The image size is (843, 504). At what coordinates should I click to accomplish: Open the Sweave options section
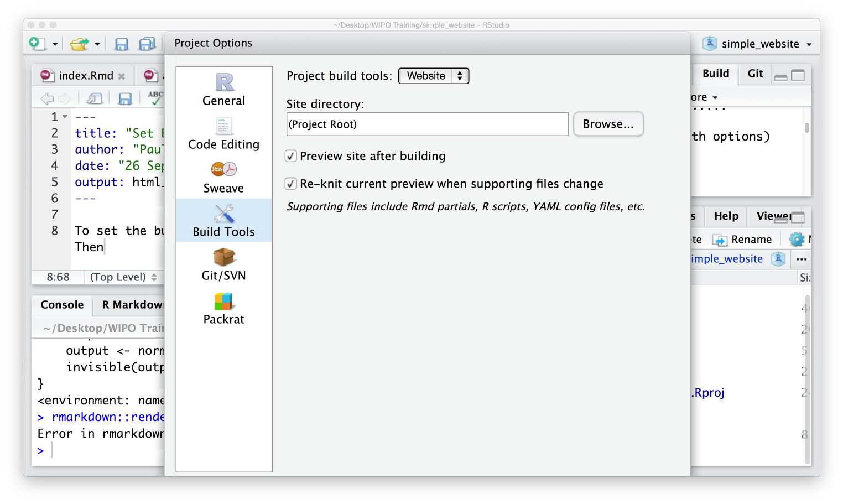pos(223,178)
